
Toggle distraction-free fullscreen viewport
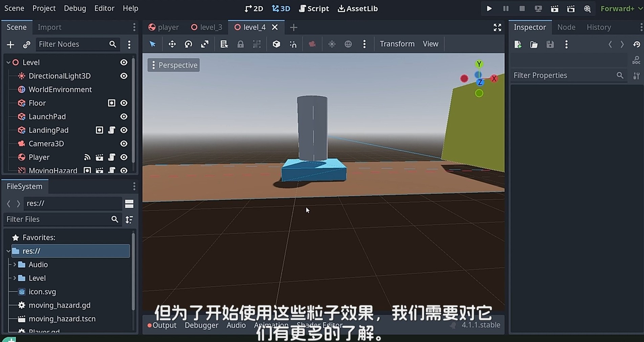497,27
